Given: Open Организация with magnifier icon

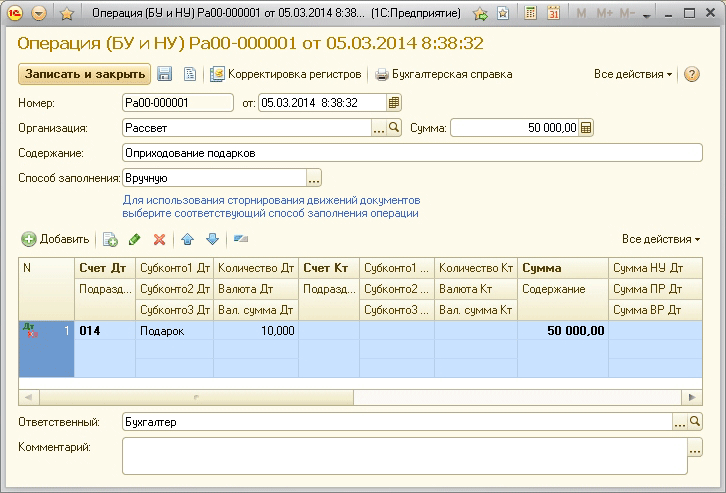Looking at the screenshot, I should tap(394, 128).
